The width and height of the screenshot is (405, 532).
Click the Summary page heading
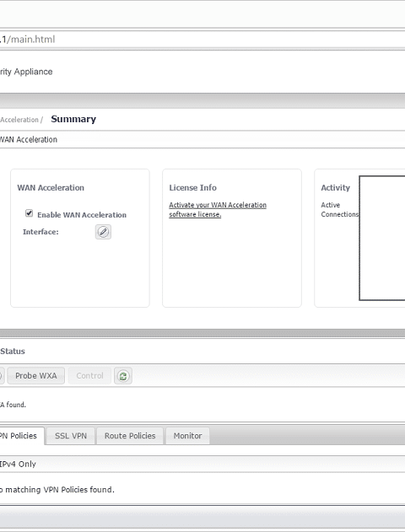(73, 119)
